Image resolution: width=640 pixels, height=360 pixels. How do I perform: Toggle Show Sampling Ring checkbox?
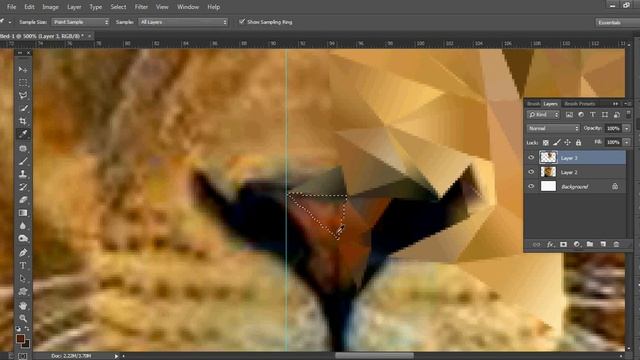point(242,21)
